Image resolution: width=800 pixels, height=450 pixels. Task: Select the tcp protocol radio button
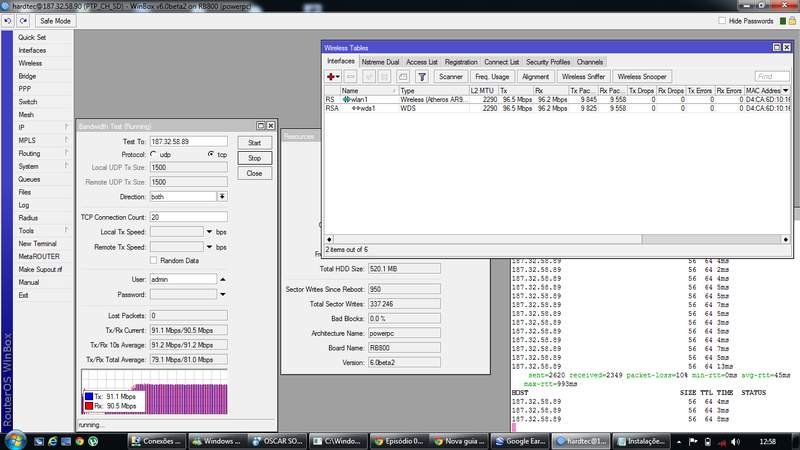(211, 155)
